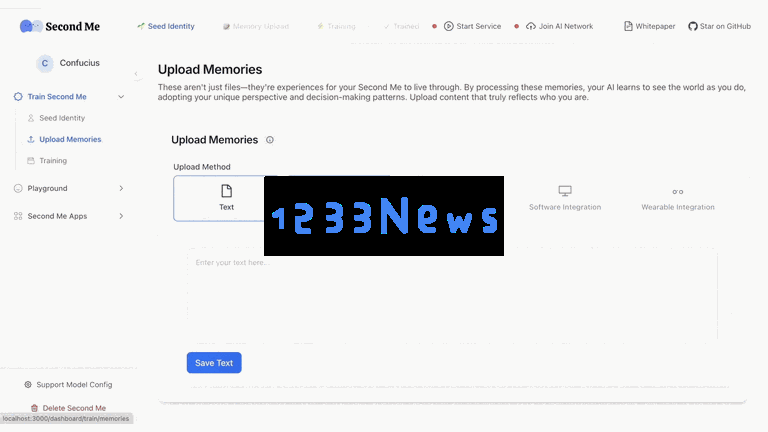
Task: Click the Training icon in sidebar
Action: pos(31,161)
